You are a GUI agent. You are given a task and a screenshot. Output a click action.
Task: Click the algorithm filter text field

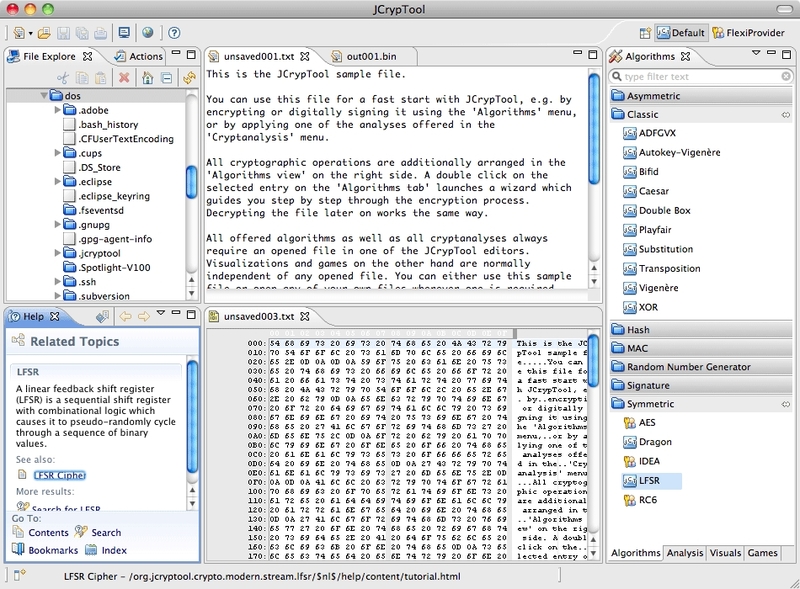(702, 77)
